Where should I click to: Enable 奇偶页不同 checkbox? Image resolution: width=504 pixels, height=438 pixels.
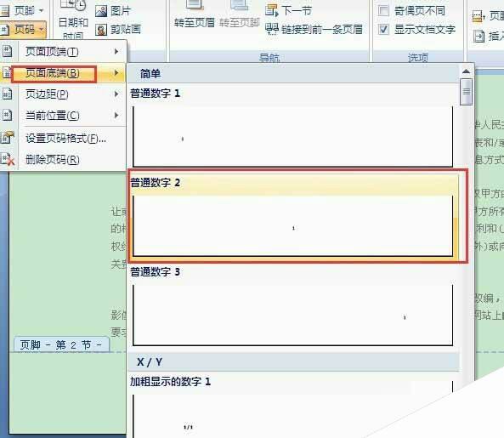click(x=383, y=10)
